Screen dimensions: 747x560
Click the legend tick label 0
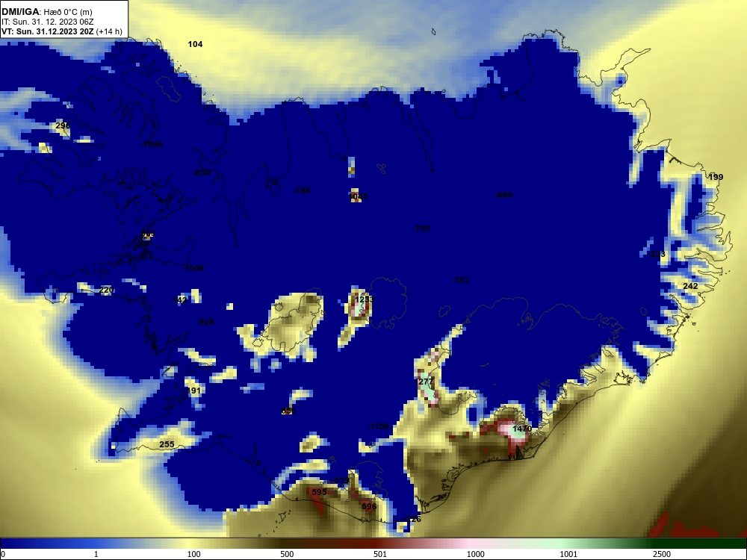tap(3, 554)
